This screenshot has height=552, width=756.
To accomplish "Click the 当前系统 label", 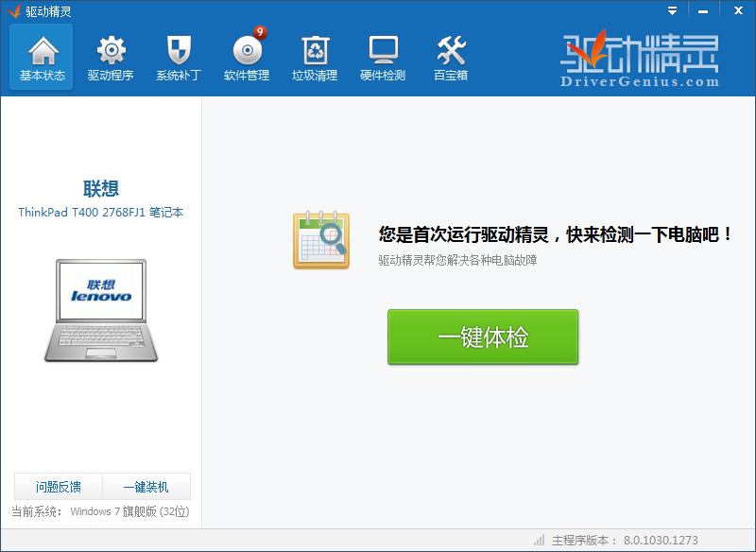I will pos(37,511).
